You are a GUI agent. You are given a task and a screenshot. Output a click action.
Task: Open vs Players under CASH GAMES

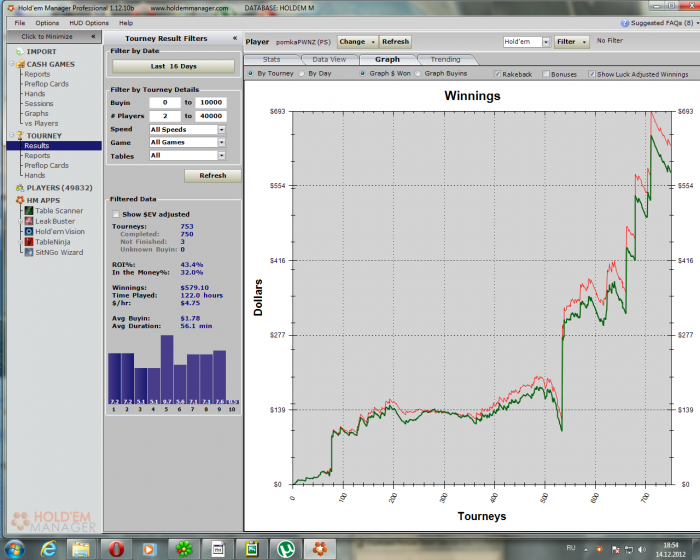(x=41, y=123)
